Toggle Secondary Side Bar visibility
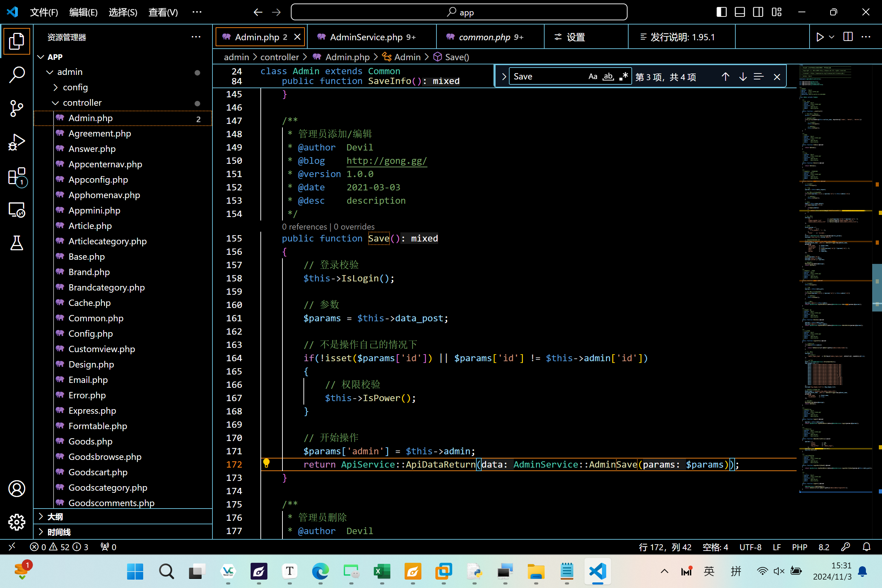This screenshot has width=882, height=588. pos(758,12)
